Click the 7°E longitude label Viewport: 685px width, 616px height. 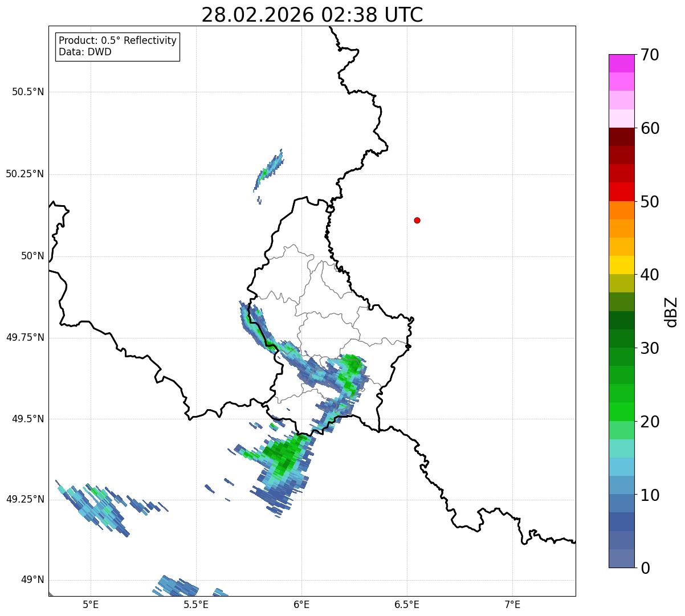click(x=513, y=604)
